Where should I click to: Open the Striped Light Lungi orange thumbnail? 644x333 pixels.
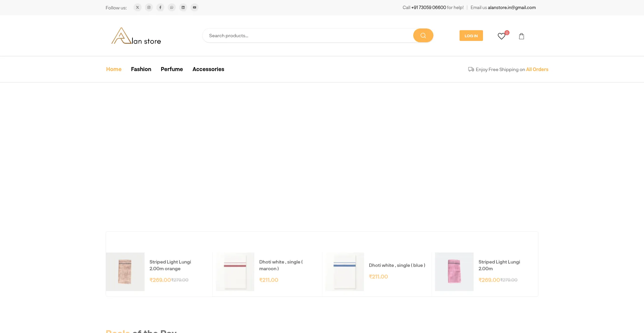[125, 272]
